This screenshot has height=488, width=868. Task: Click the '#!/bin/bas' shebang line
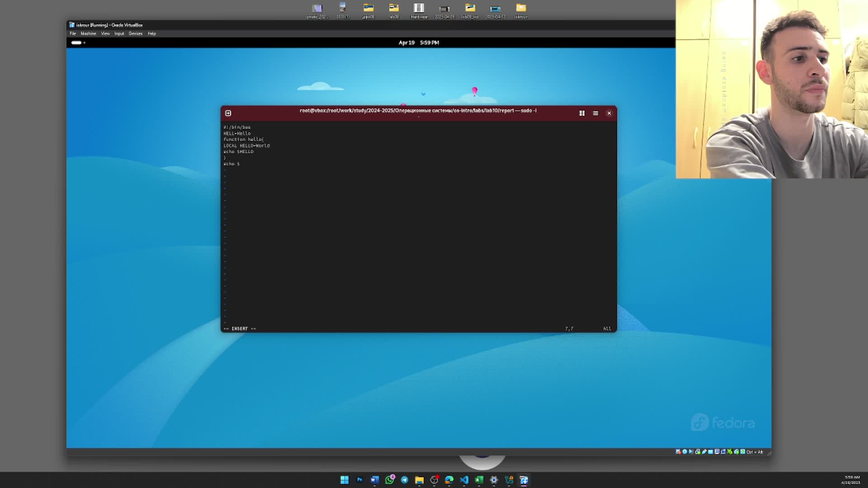237,127
